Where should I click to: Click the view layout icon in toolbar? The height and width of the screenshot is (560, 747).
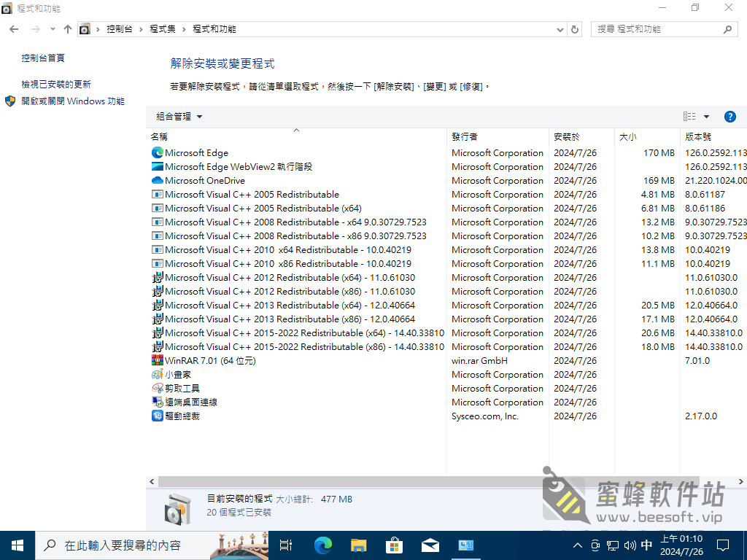point(689,116)
